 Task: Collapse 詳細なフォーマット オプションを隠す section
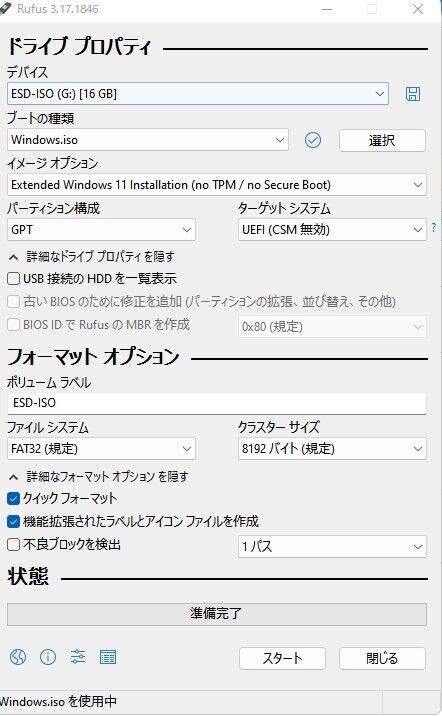[x=98, y=477]
